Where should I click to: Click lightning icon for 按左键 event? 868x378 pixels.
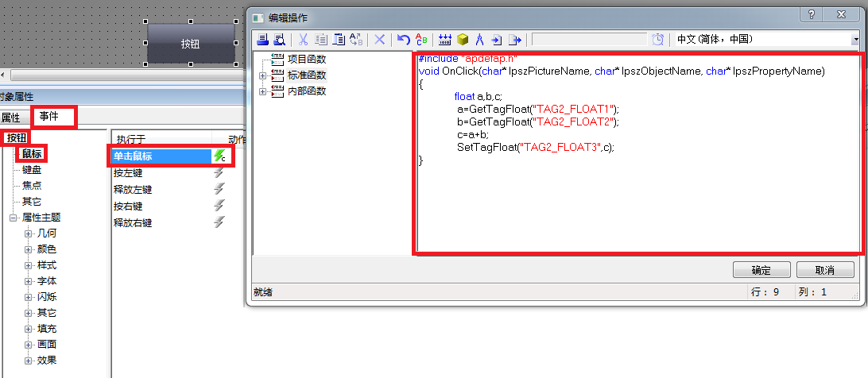pyautogui.click(x=219, y=172)
